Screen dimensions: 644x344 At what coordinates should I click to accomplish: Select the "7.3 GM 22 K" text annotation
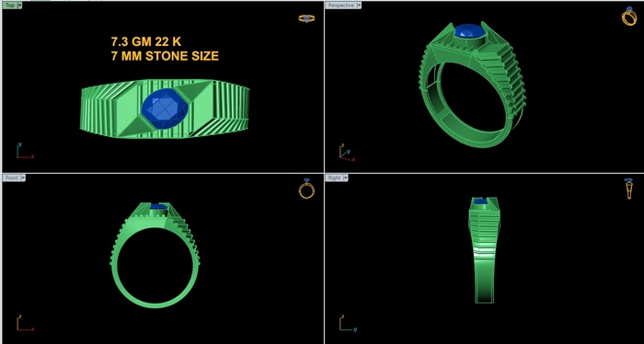(x=145, y=41)
